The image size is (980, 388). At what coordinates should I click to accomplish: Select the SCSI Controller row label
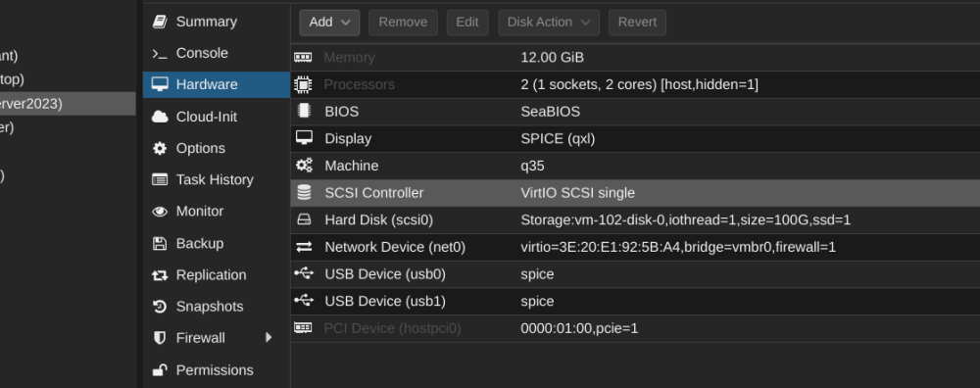pos(373,193)
